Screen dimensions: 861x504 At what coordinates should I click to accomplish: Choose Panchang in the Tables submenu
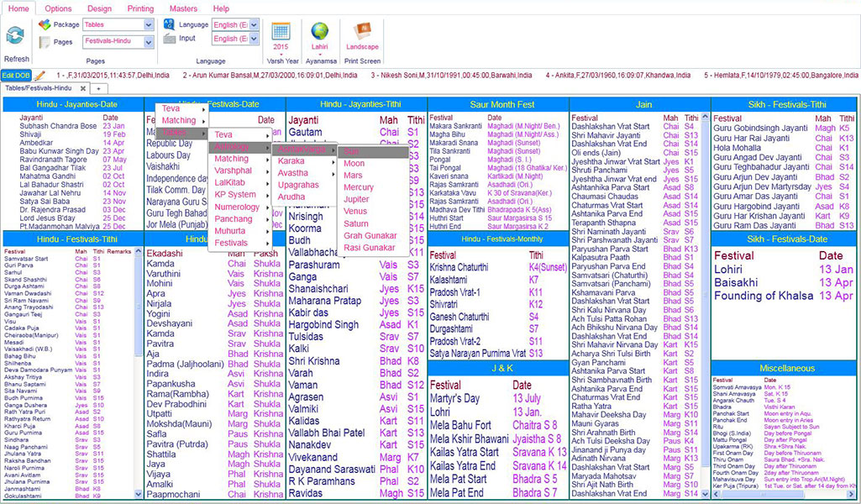pos(233,218)
